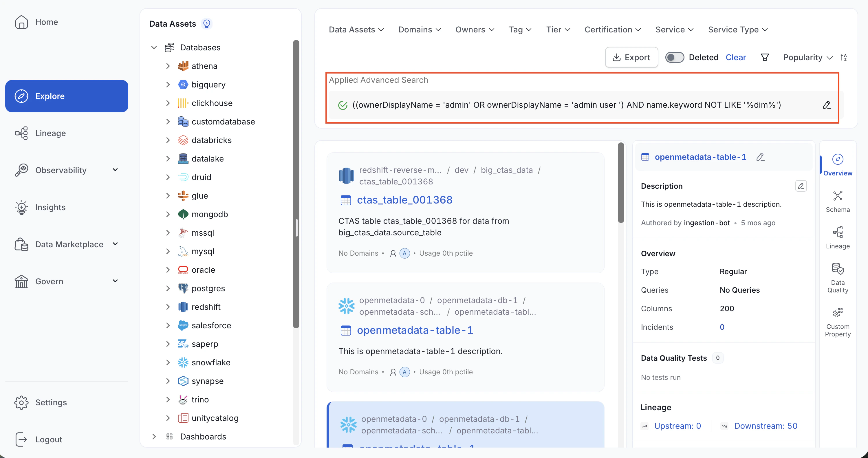Go to Explore in the sidebar
The image size is (868, 458).
tap(66, 96)
